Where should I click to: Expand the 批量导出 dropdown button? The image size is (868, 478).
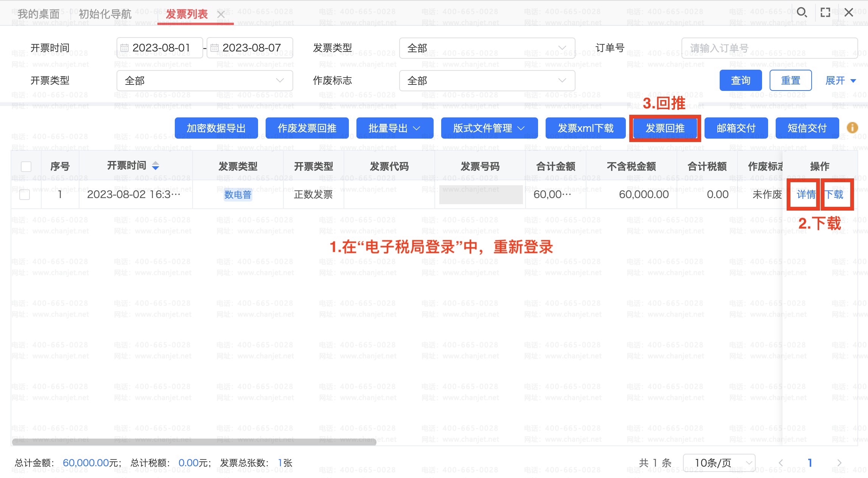click(x=395, y=128)
